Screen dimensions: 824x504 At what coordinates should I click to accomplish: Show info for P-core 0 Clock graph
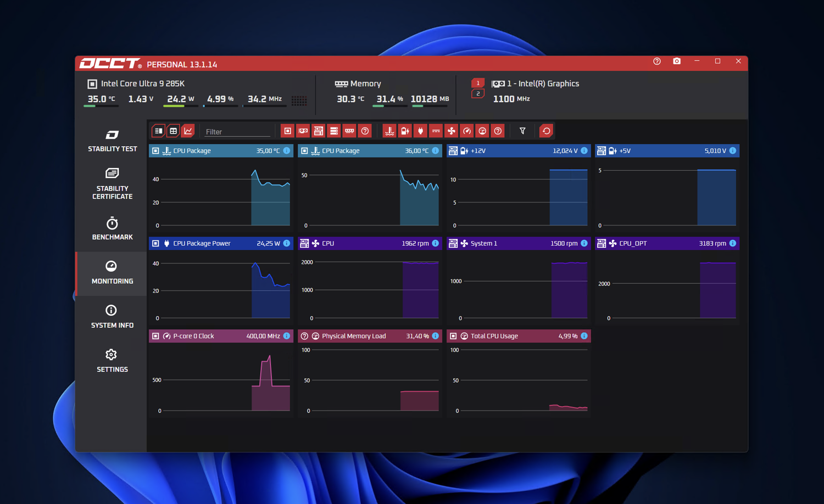286,336
